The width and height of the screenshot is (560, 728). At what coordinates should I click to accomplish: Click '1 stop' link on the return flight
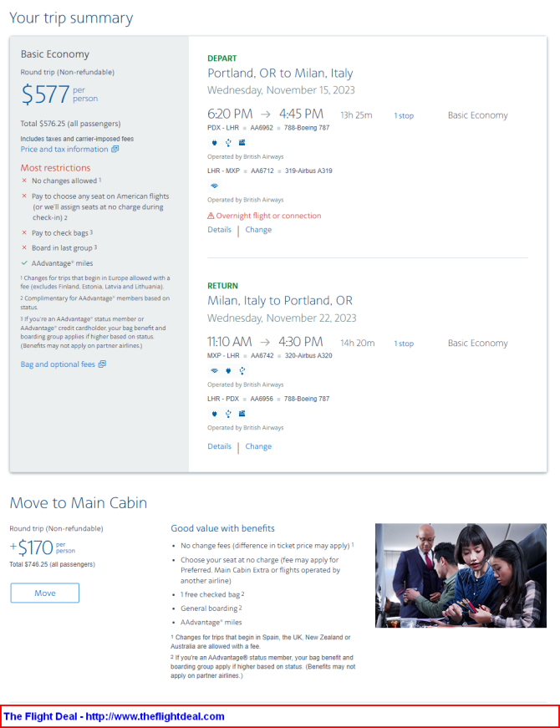pos(404,344)
